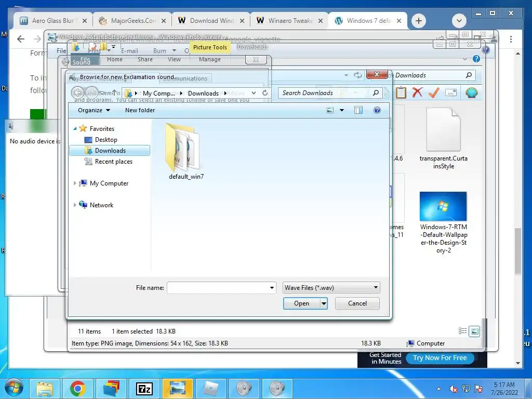Switch to the Winaero Tweaker tab
The width and height of the screenshot is (532, 399).
pos(289,21)
